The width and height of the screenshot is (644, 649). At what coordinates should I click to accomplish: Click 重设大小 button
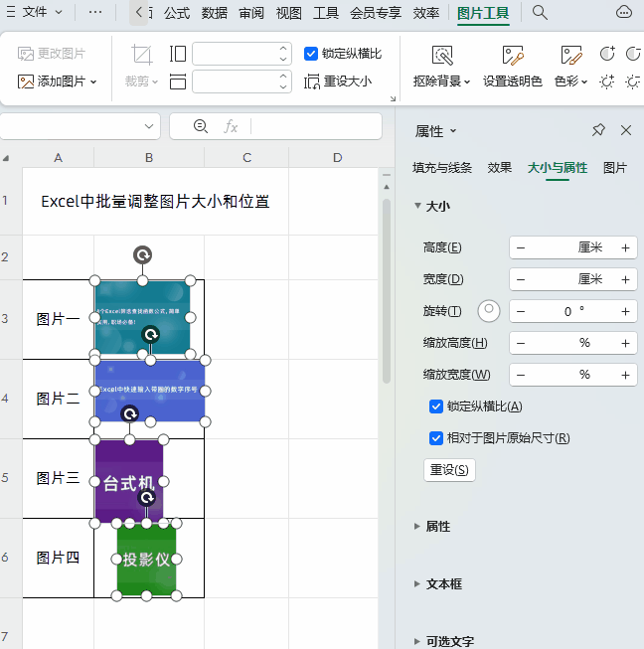click(338, 81)
